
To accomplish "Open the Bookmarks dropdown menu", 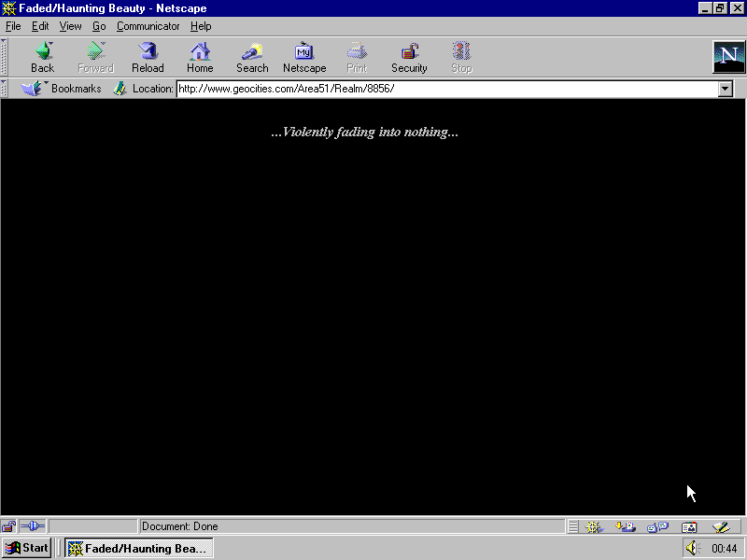I will click(63, 89).
